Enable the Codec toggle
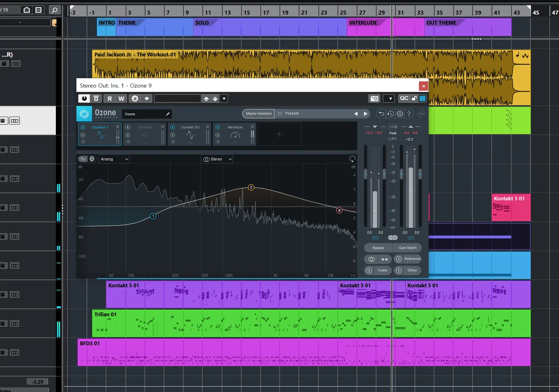 (x=369, y=270)
